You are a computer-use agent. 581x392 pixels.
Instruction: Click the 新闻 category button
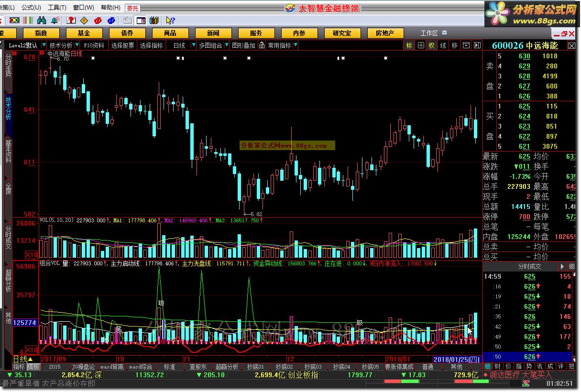click(213, 33)
